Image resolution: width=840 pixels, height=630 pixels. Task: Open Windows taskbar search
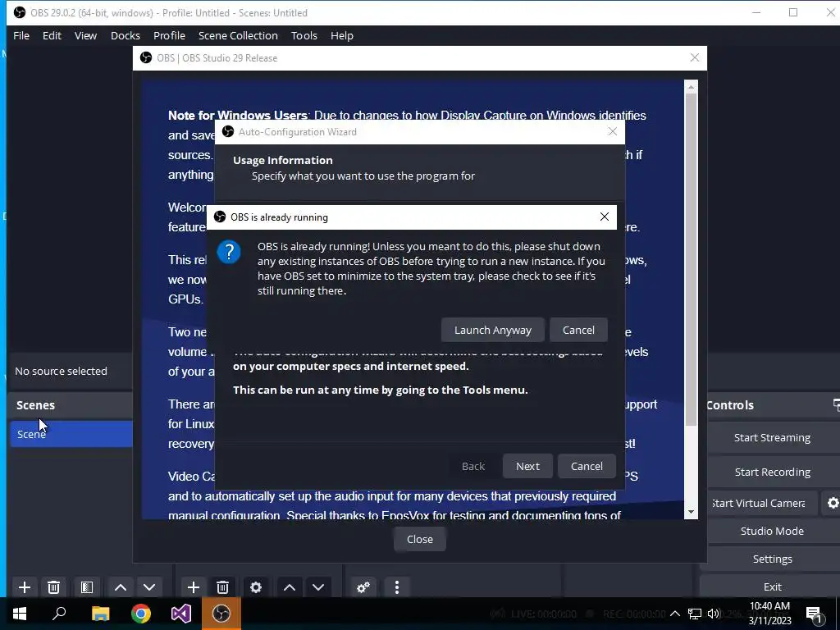(59, 614)
